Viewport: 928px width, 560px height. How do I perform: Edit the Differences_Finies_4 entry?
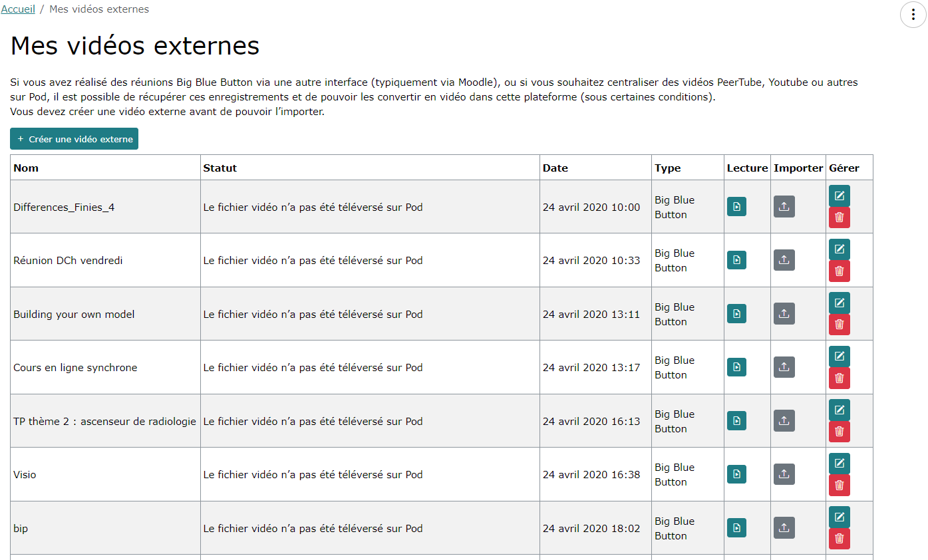coord(839,196)
